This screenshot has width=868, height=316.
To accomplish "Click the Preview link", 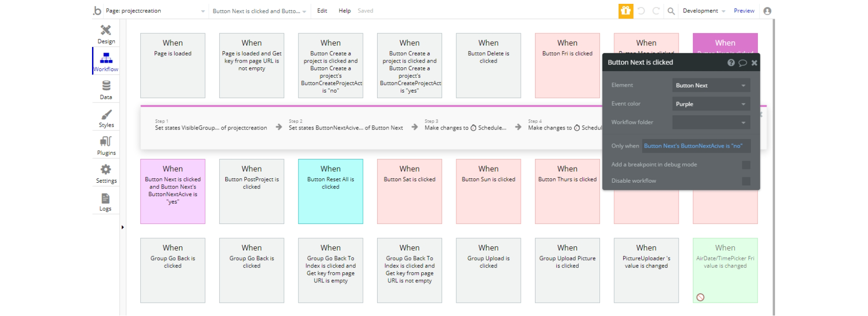I will pyautogui.click(x=744, y=11).
